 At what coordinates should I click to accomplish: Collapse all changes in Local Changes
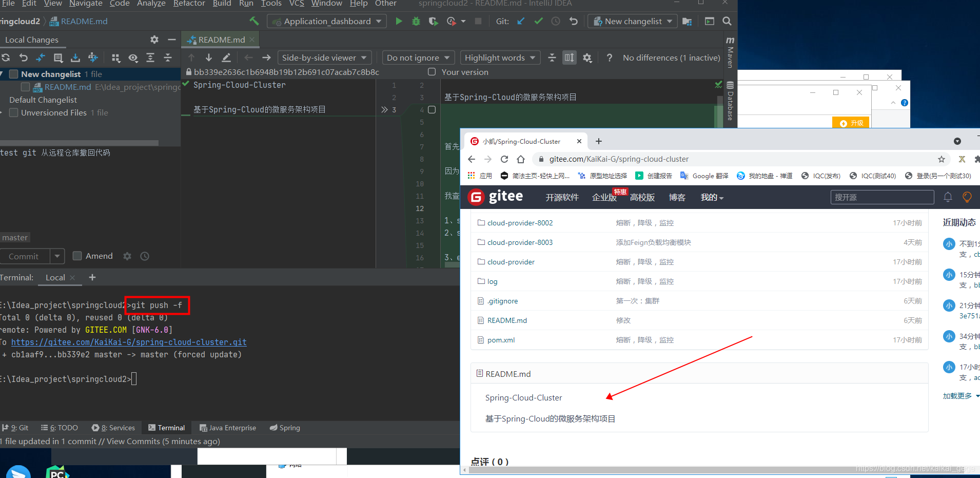168,58
